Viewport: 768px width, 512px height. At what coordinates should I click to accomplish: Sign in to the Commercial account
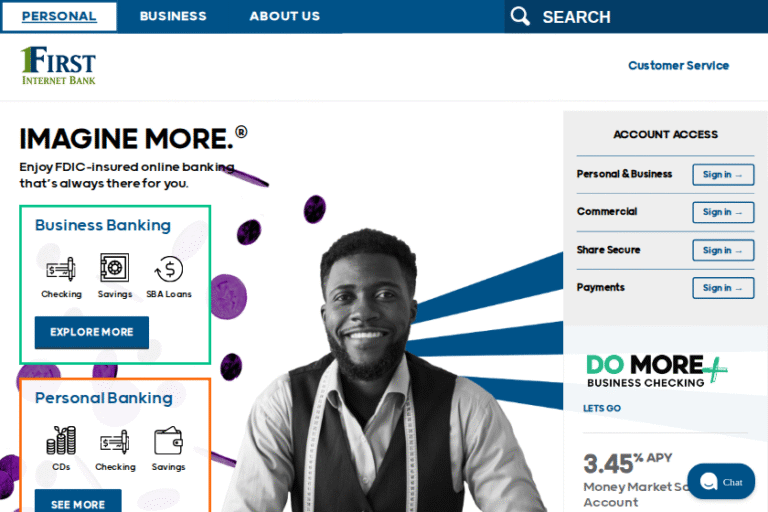point(723,212)
